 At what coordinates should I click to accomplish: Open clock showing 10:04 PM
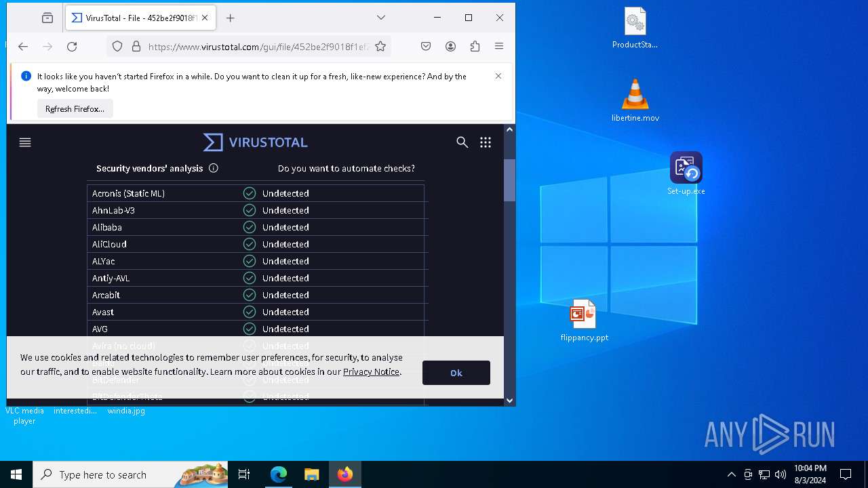pos(810,474)
